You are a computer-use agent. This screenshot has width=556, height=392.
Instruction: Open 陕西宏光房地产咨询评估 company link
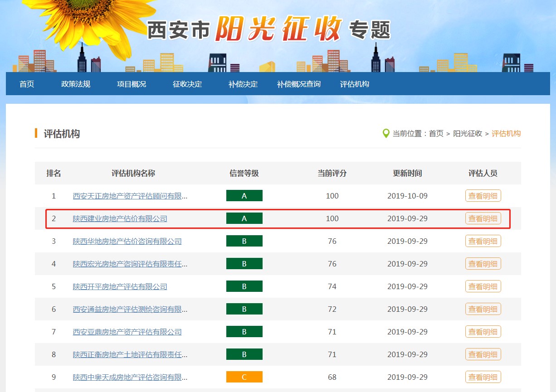(130, 264)
